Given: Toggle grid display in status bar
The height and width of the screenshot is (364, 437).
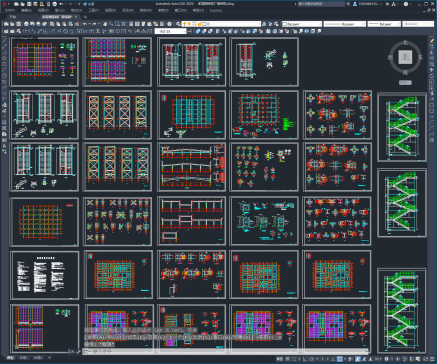Looking at the screenshot, I should click(288, 359).
